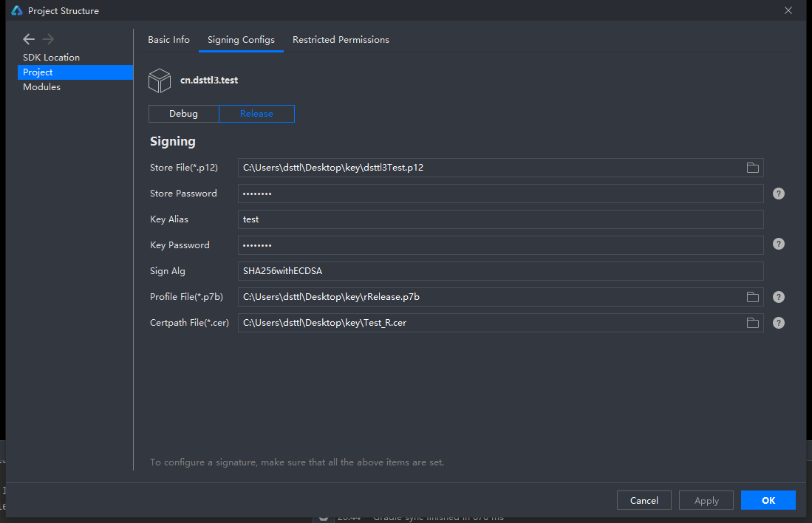Open help for Profile File
812x523 pixels.
point(778,297)
